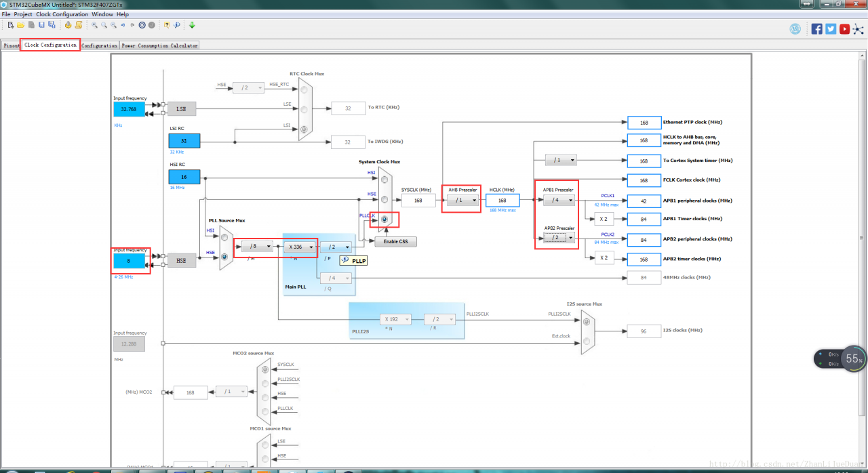Click the blue concentric-circle reset clock icon
868x473 pixels.
142,25
